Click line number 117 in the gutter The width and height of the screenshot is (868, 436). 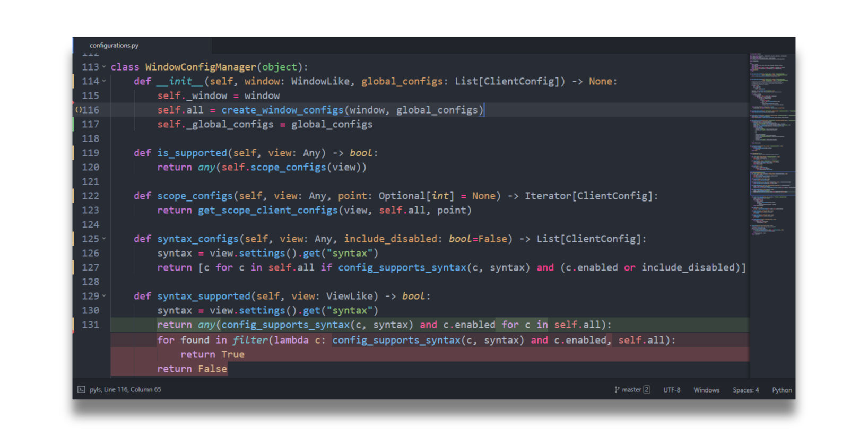(x=90, y=124)
